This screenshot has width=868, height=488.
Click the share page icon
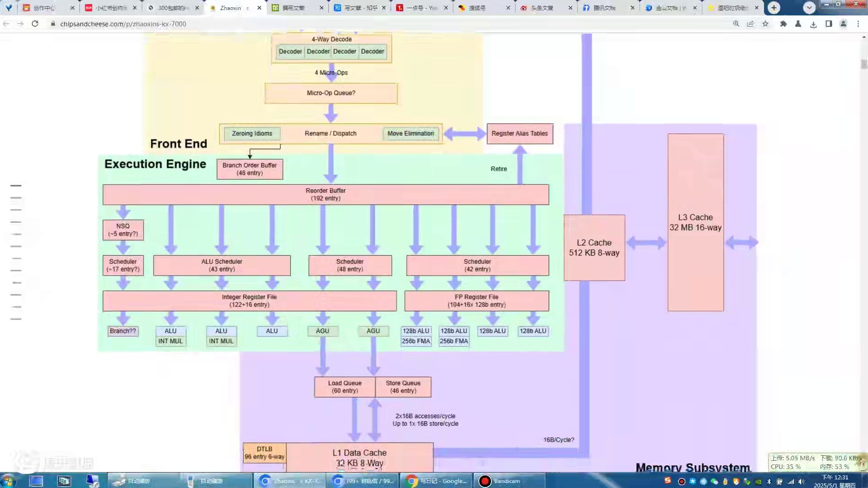(750, 24)
